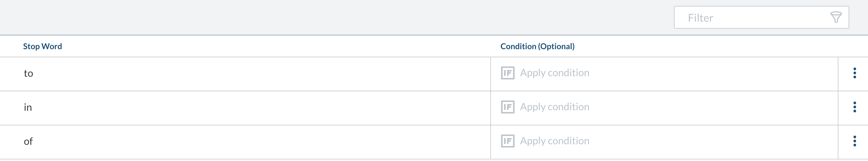Focus the Filter text field
The width and height of the screenshot is (868, 161).
(x=761, y=17)
